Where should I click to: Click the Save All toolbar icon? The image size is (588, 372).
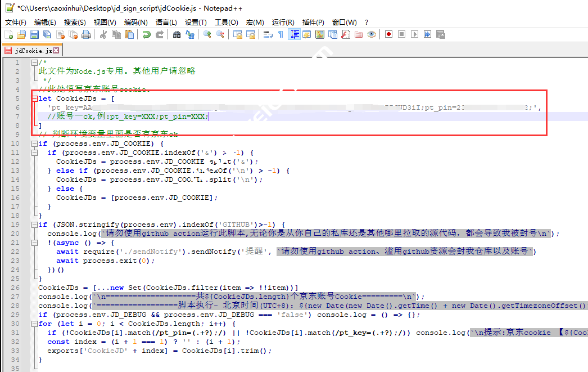pos(47,35)
